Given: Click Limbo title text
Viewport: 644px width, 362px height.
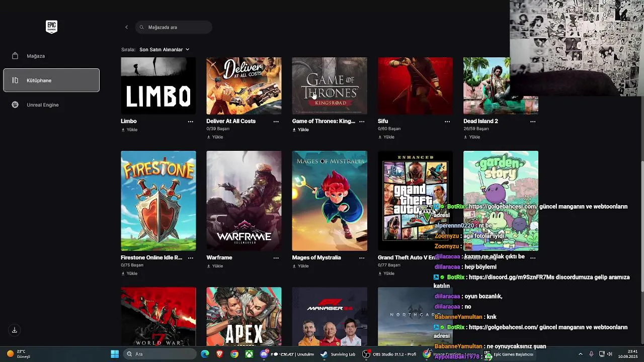Looking at the screenshot, I should (129, 121).
